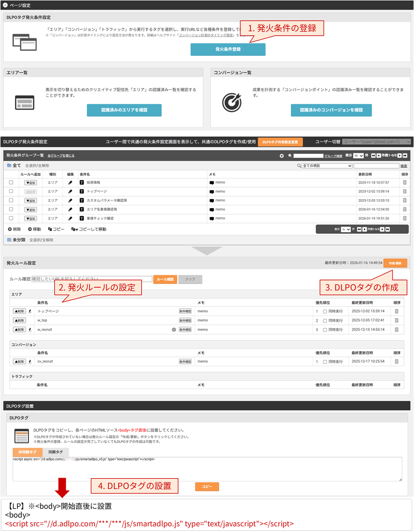Open the top 表示 10件 count dropdown
This screenshot has height=532, width=414.
click(358, 156)
